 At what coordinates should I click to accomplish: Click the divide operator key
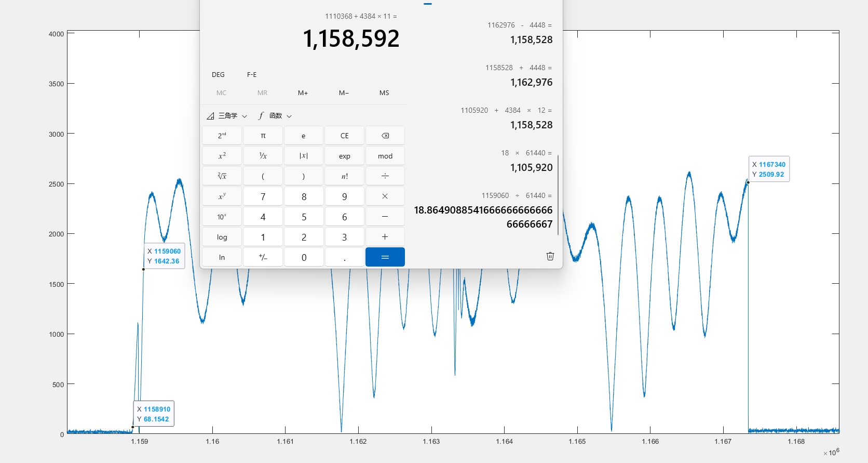pos(385,176)
